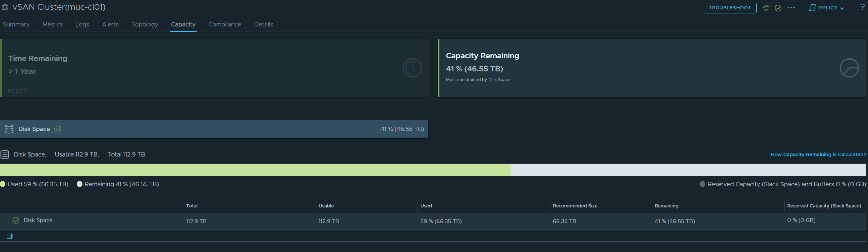The width and height of the screenshot is (868, 252).
Task: Select the highlighted Disk Space summary bar
Action: click(x=214, y=129)
